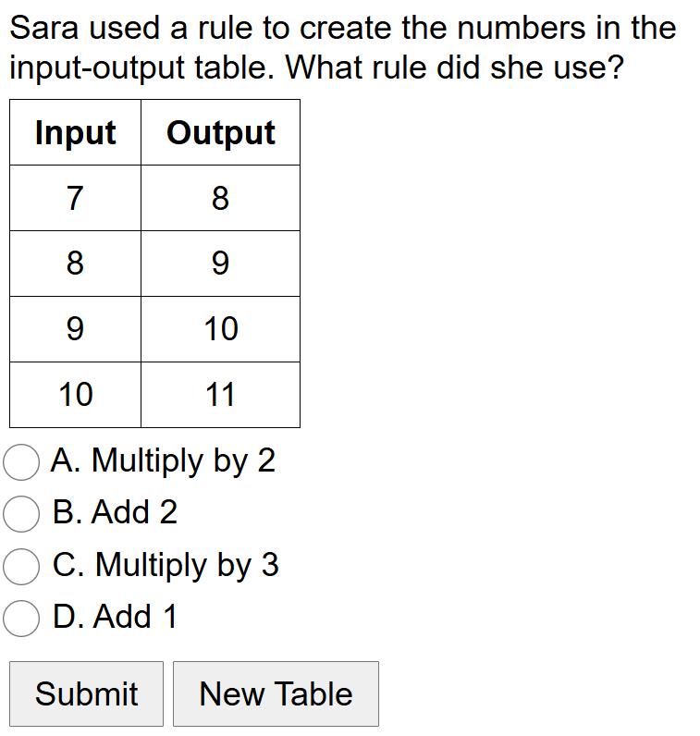Select the Input column cell showing 8
This screenshot has width=700, height=736.
[x=75, y=264]
